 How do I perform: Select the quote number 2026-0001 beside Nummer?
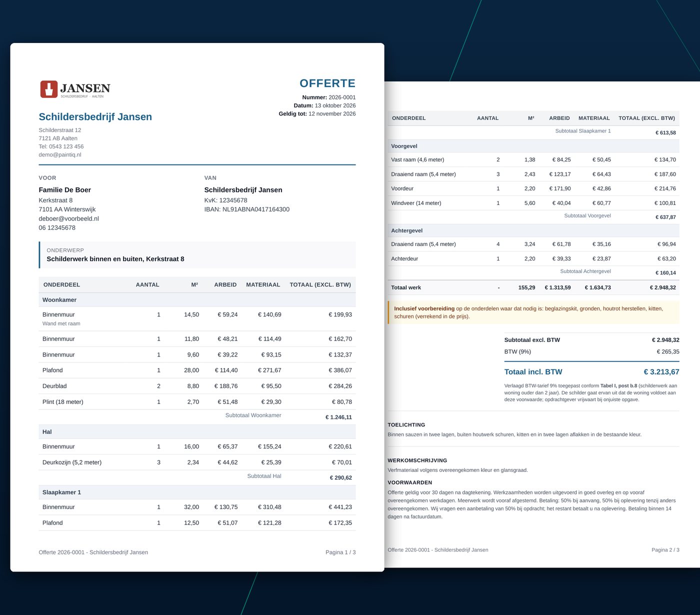(342, 97)
